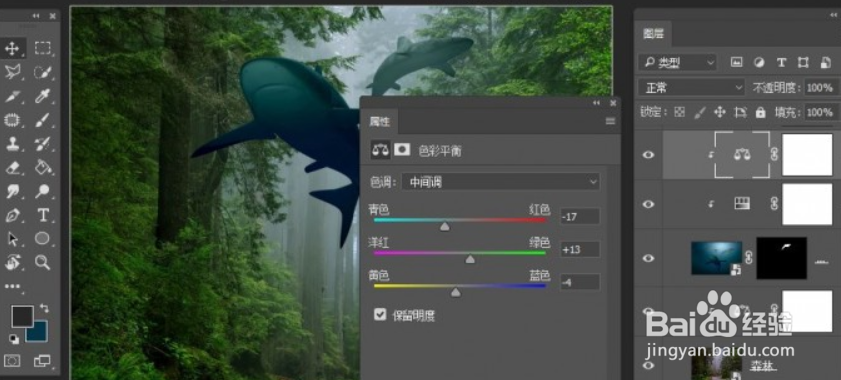
Task: Hide the 森林 layer
Action: point(648,366)
